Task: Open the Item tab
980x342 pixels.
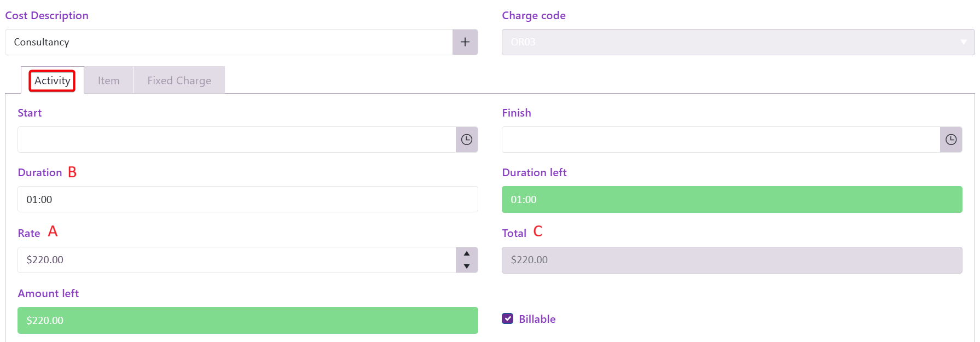Action: (x=108, y=80)
